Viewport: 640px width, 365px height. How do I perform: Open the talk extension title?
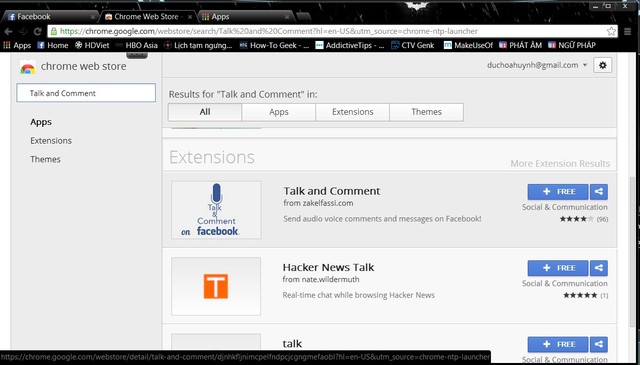(292, 344)
